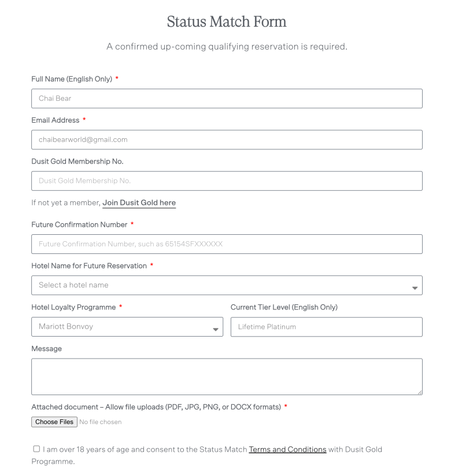
Task: Click the Future Confirmation Number field
Action: (x=227, y=244)
